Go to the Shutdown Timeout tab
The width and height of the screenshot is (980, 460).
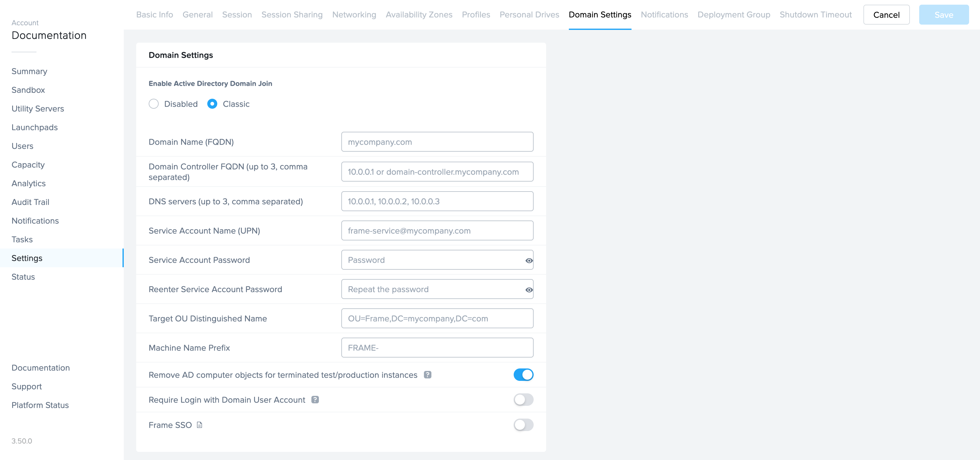click(x=815, y=14)
